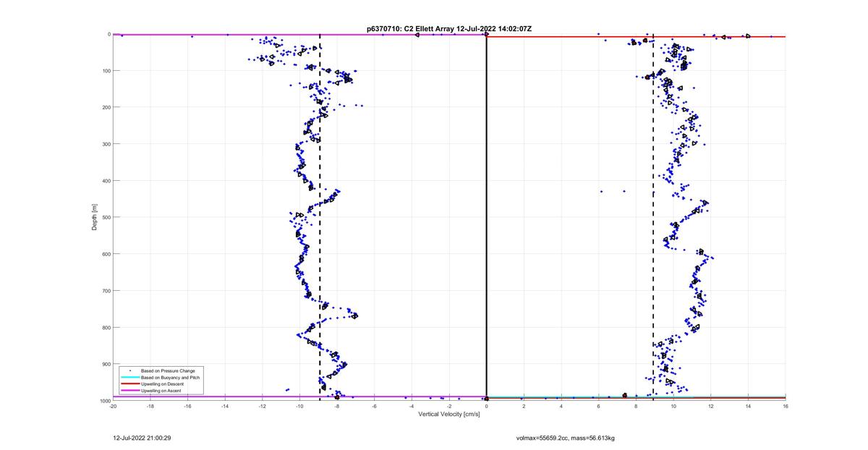Screen dimensions: 868x450
Task: Click x-axis tick label "-6"
Action: pos(375,407)
